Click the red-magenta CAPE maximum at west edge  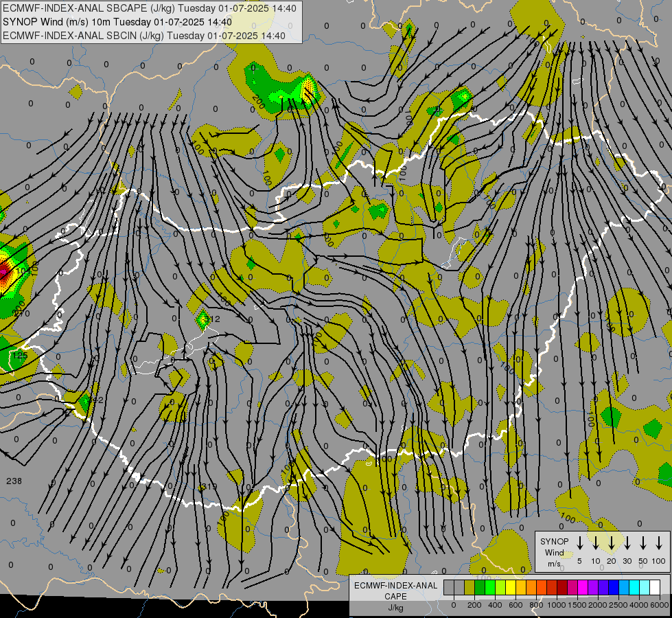pyautogui.click(x=3, y=273)
